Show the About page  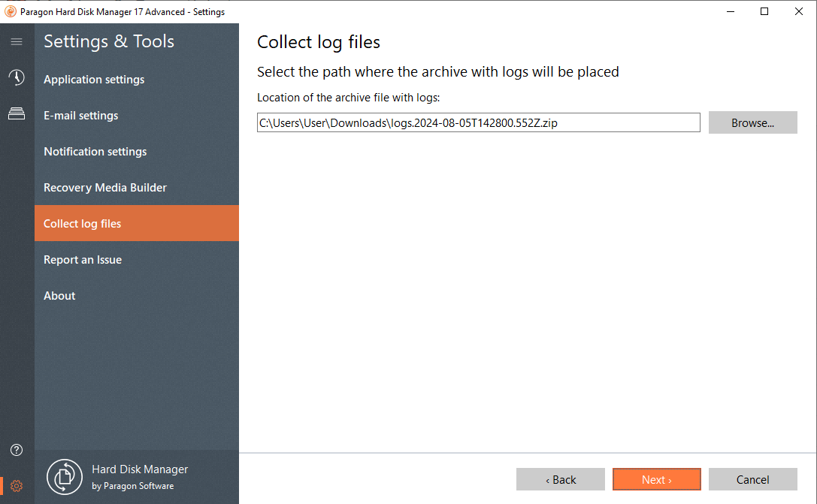pyautogui.click(x=59, y=296)
